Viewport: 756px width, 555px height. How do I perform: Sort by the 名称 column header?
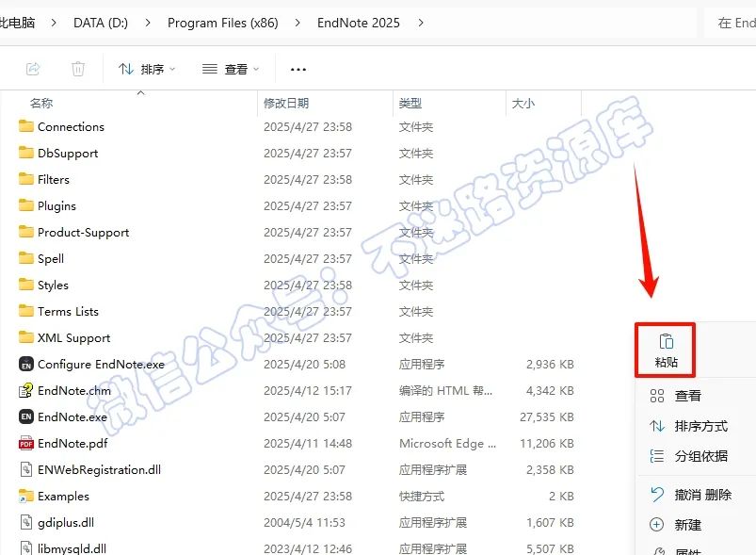tap(41, 104)
